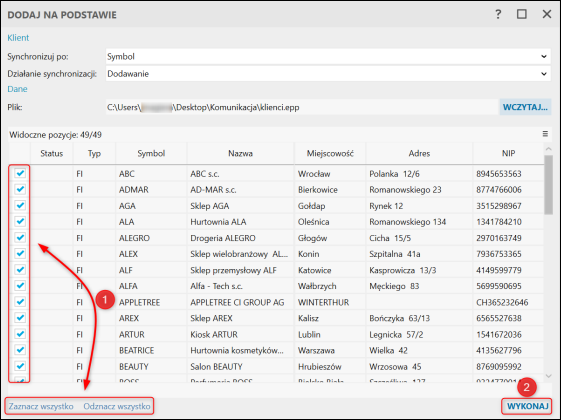
Task: Open the table options hamburger menu icon
Action: [545, 134]
